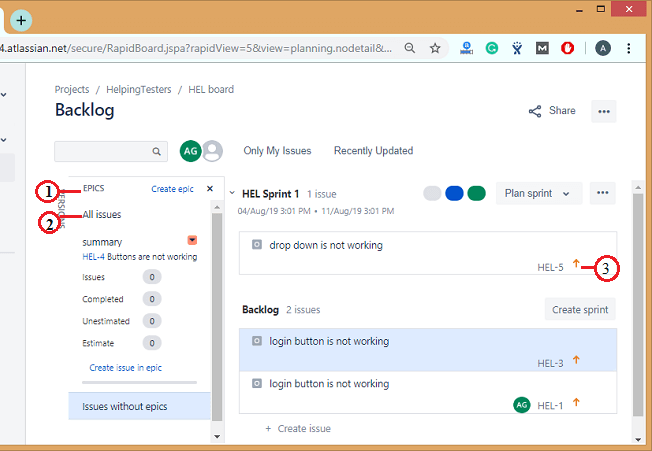Click Create issue at backlog bottom
Image resolution: width=652 pixels, height=451 pixels.
tap(298, 429)
